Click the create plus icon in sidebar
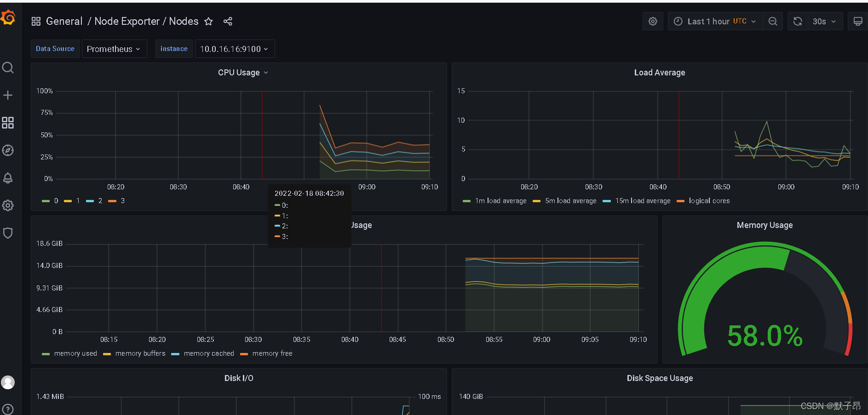 click(x=8, y=95)
